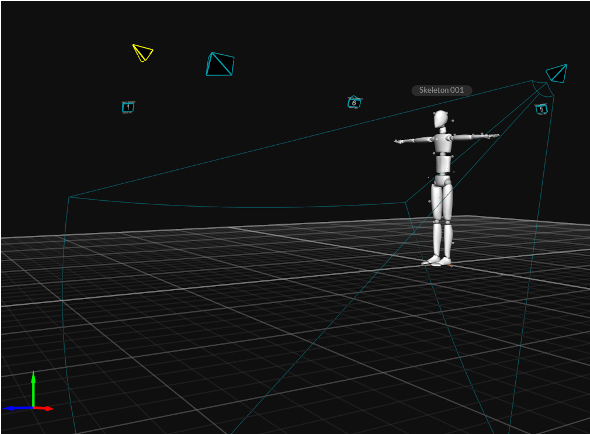Select the large cyan camera near top center
Screen dimensions: 590x434
pos(220,64)
